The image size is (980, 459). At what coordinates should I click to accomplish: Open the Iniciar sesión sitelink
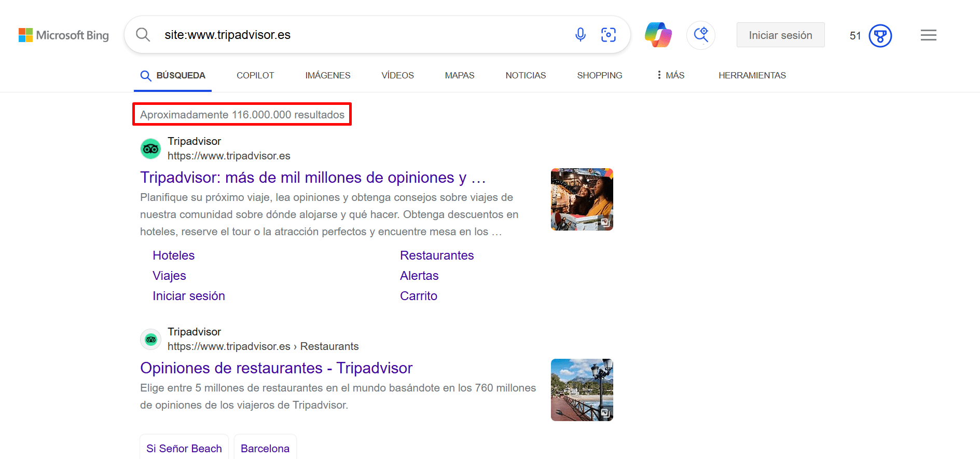click(189, 296)
